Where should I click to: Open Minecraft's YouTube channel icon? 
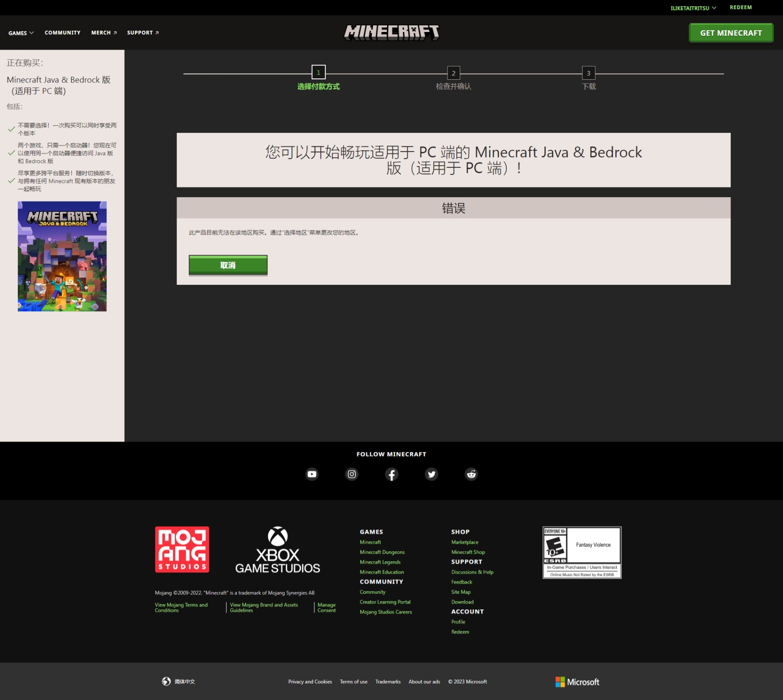[312, 474]
